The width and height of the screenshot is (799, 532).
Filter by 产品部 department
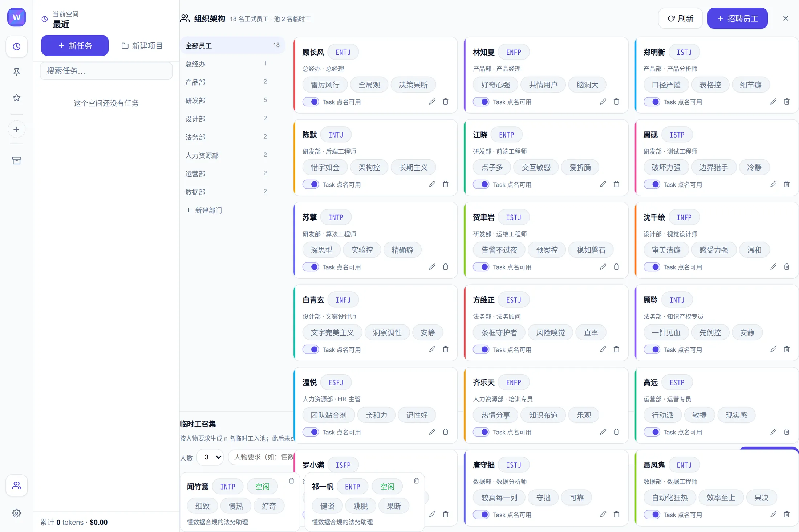[x=232, y=82]
